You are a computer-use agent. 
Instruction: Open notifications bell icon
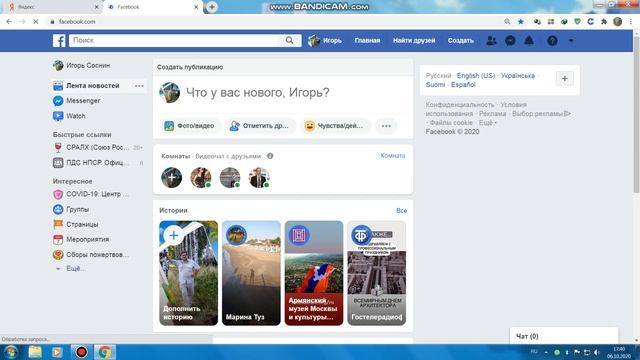[529, 40]
